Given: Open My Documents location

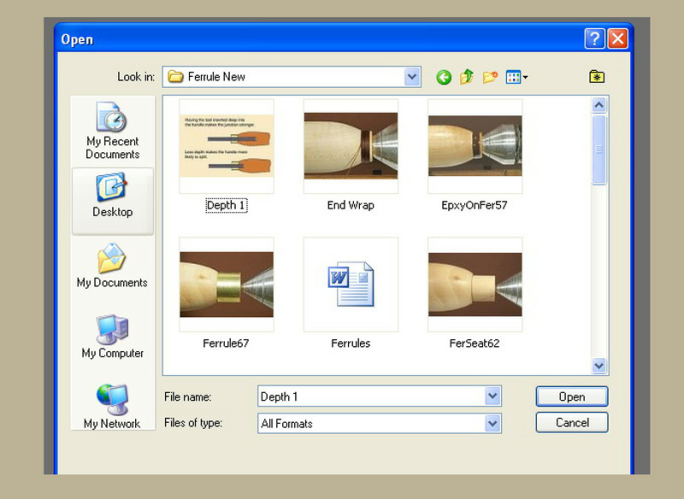Looking at the screenshot, I should click(x=112, y=266).
